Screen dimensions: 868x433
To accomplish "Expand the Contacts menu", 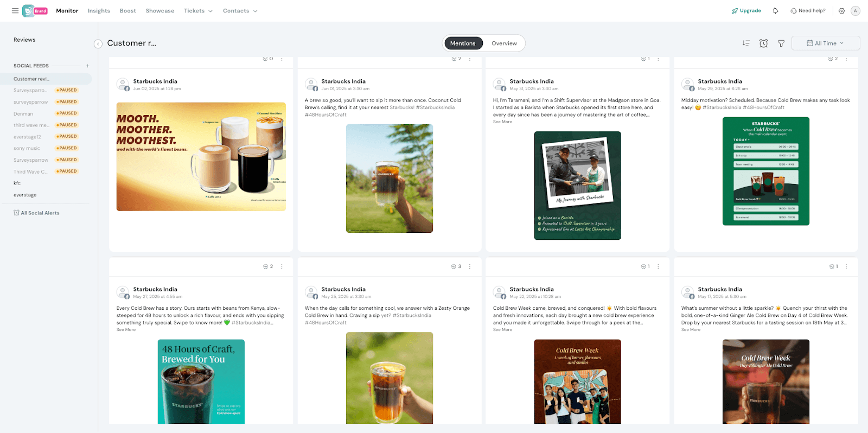I will (240, 11).
